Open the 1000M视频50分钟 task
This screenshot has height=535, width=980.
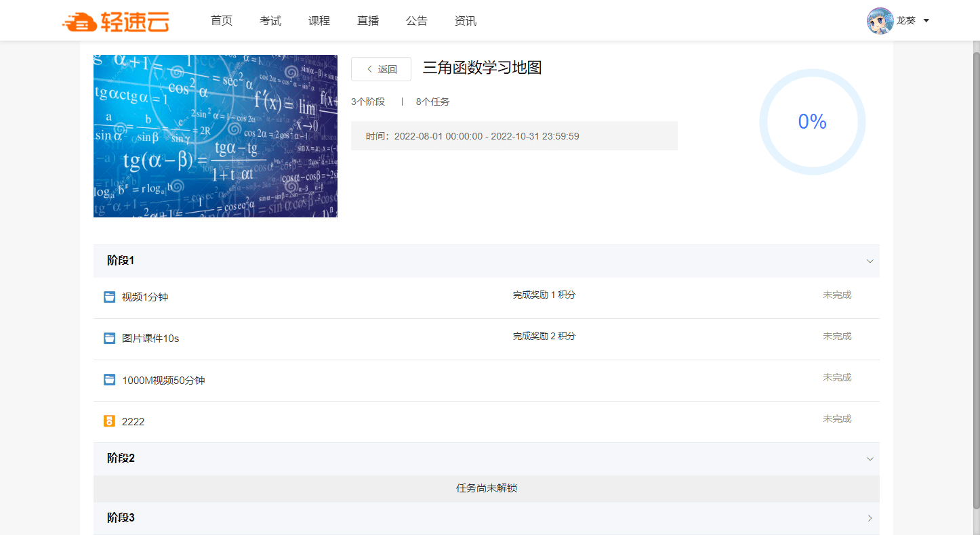(x=163, y=381)
